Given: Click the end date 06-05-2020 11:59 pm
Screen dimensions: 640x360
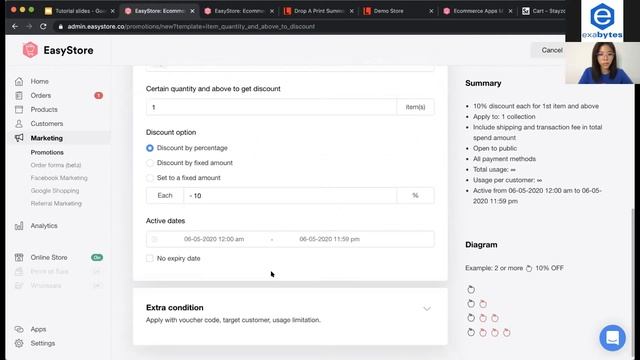Looking at the screenshot, I should [x=329, y=239].
